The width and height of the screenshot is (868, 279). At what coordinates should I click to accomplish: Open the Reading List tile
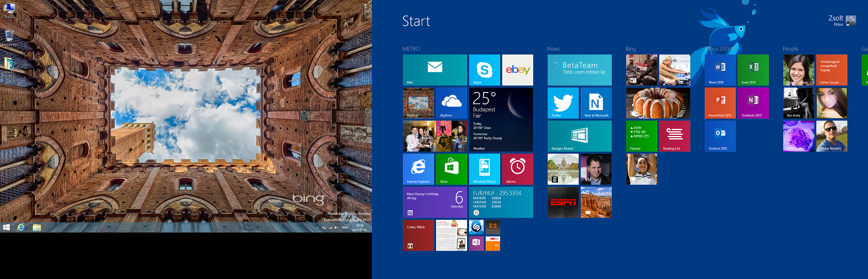(x=674, y=136)
